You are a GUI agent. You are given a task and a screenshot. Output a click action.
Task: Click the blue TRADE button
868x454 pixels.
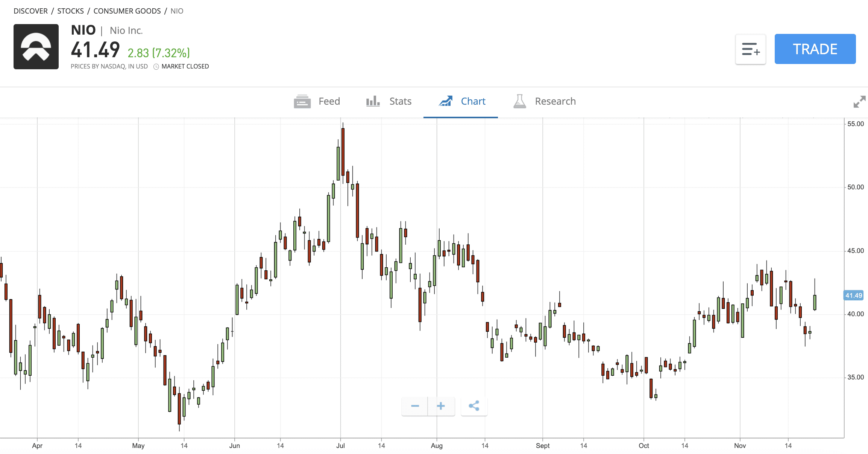click(x=815, y=49)
